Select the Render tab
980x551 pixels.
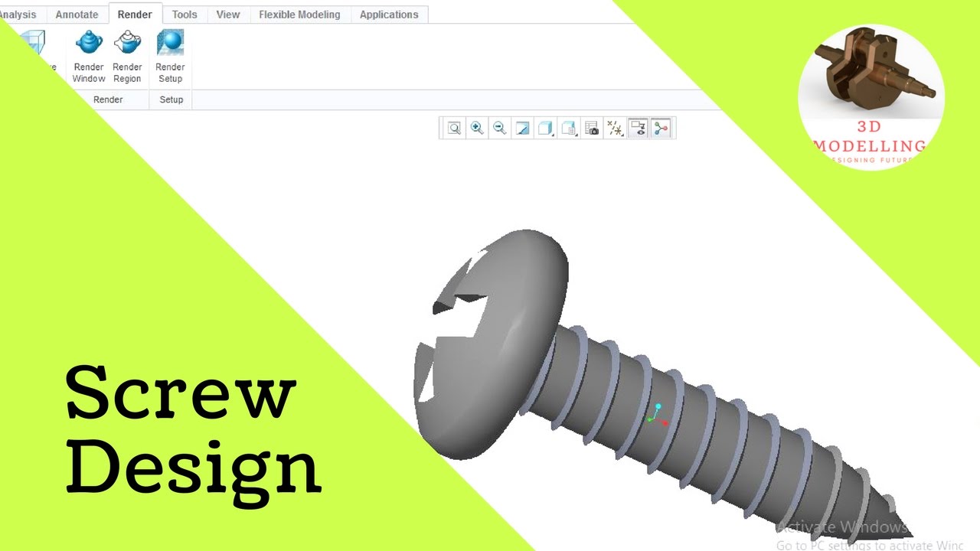point(135,15)
